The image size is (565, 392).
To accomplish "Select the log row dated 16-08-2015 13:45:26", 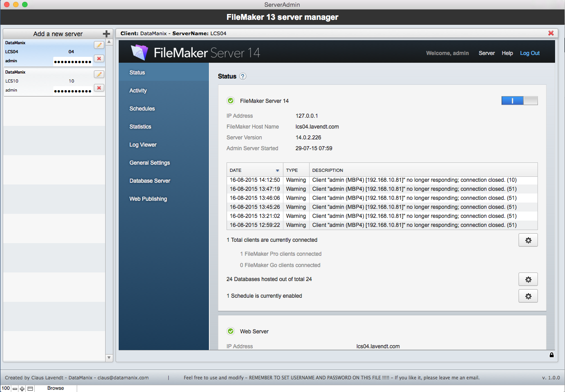I will coord(382,207).
